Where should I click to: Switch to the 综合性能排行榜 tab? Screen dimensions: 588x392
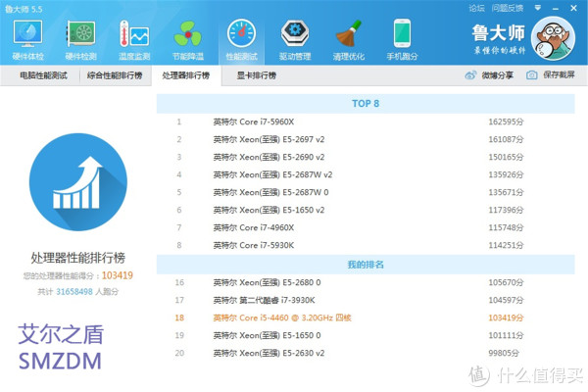pos(115,75)
